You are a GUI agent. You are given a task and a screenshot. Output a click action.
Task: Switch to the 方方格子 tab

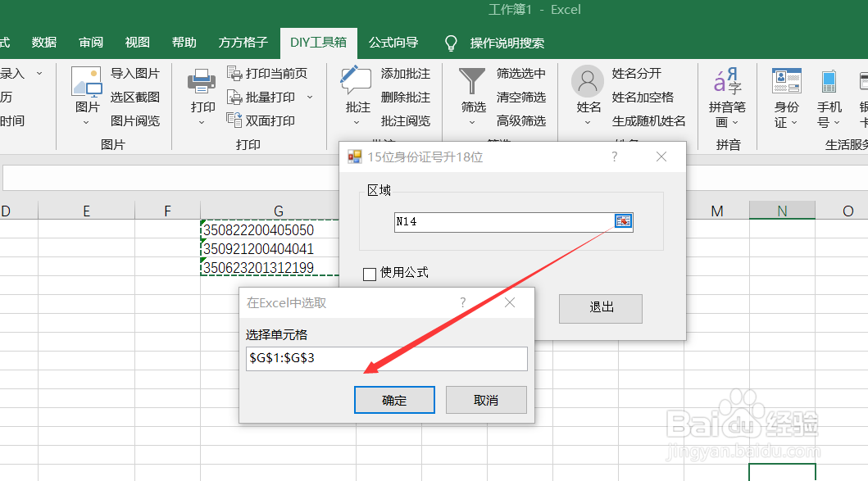coord(243,43)
